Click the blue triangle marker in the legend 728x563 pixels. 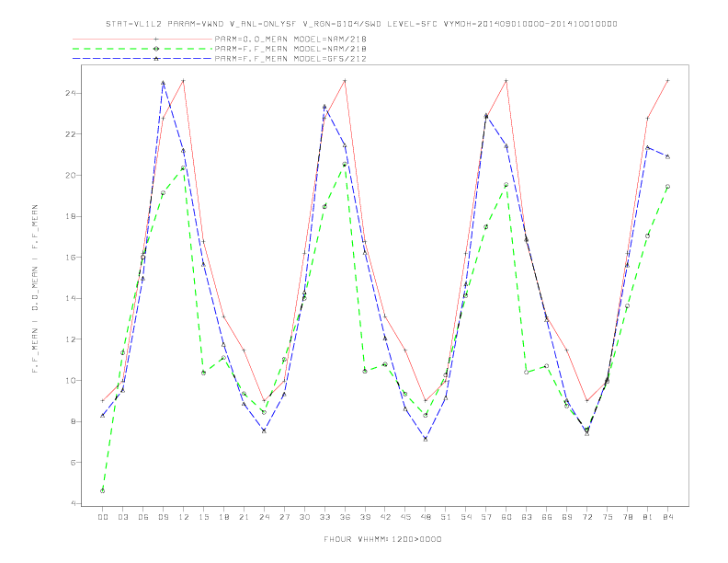pos(156,59)
